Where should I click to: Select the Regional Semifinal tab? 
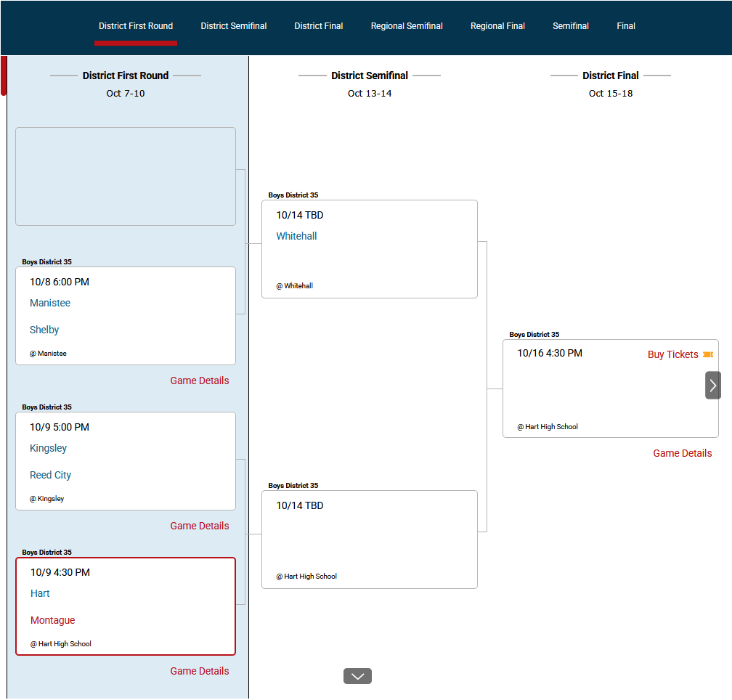point(407,26)
